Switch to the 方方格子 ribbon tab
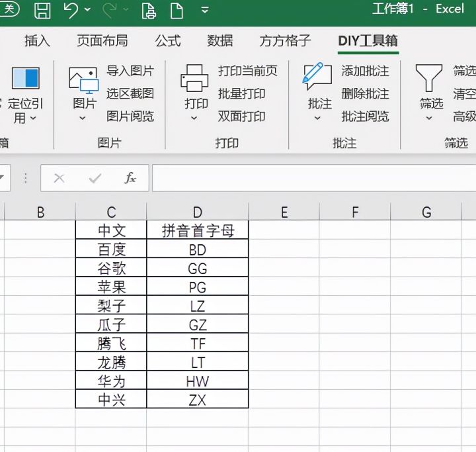This screenshot has height=452, width=476. coord(285,41)
